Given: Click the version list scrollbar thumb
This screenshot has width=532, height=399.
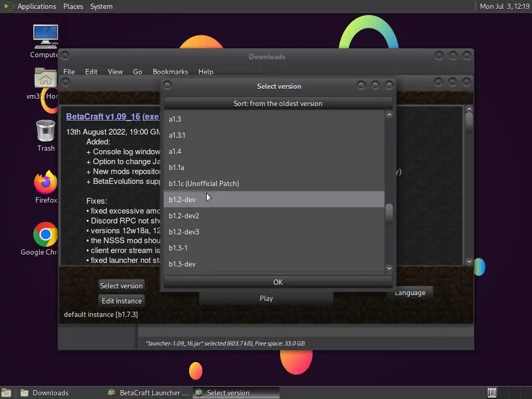Looking at the screenshot, I should pyautogui.click(x=389, y=213).
